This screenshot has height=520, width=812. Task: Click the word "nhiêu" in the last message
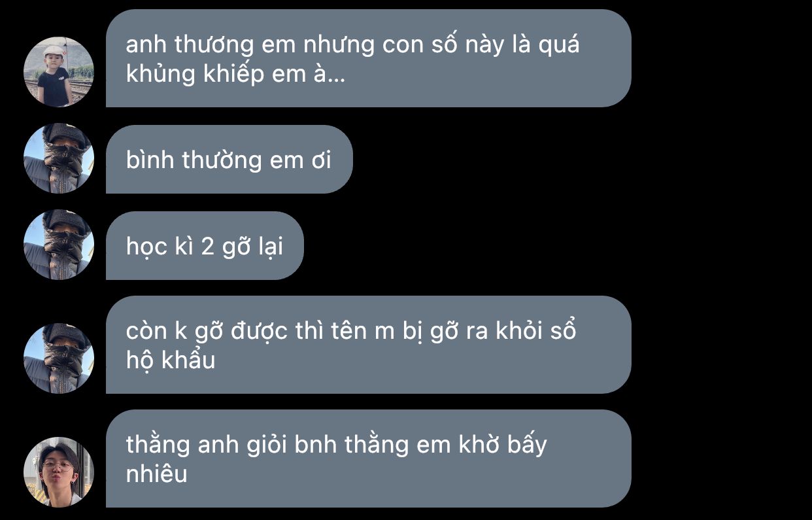tap(156, 474)
